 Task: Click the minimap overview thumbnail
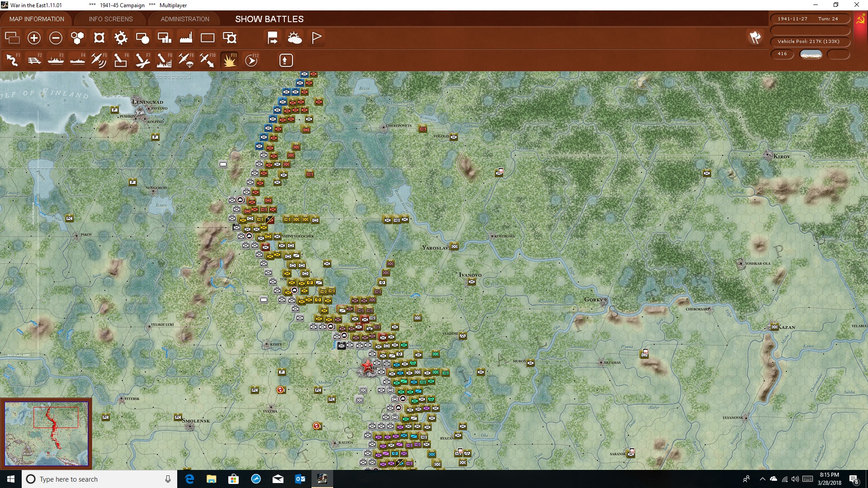[47, 434]
